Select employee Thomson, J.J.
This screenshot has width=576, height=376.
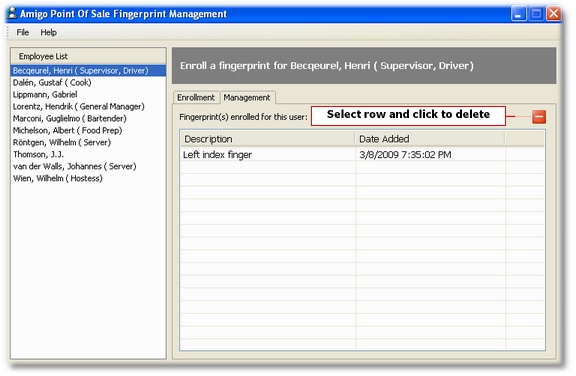coord(88,154)
